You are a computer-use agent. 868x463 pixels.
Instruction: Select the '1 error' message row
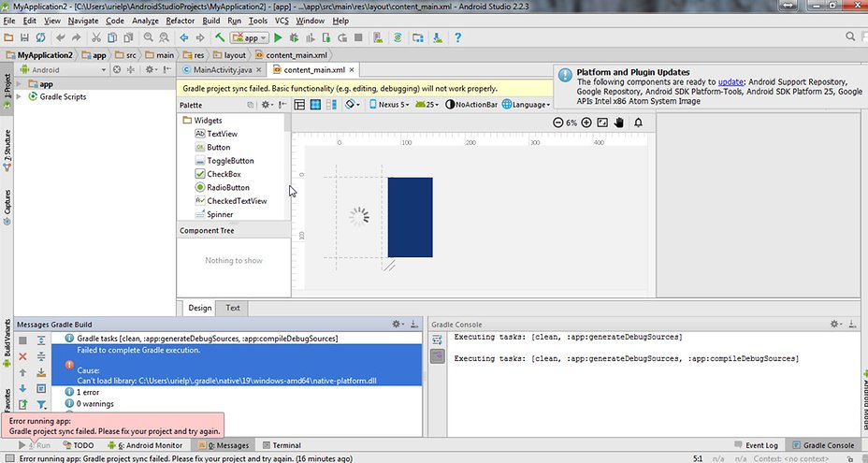(x=238, y=392)
